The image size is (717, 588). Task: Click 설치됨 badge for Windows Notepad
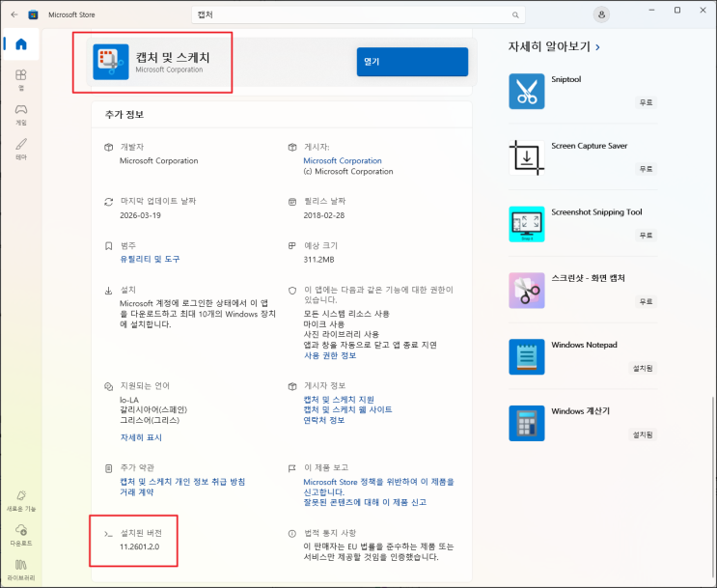pos(643,368)
